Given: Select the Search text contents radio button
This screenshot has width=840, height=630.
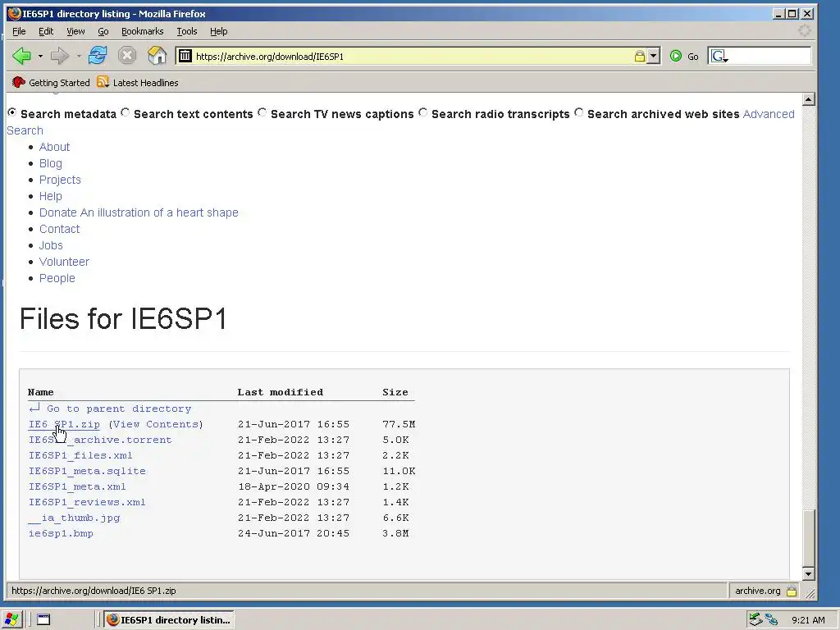Looking at the screenshot, I should tap(125, 112).
